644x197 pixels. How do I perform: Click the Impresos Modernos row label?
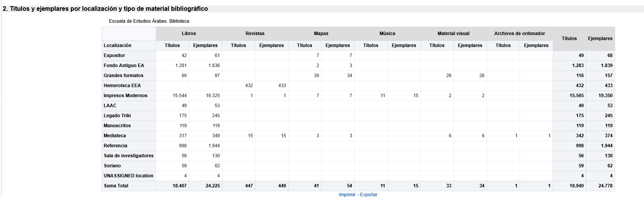click(x=125, y=96)
